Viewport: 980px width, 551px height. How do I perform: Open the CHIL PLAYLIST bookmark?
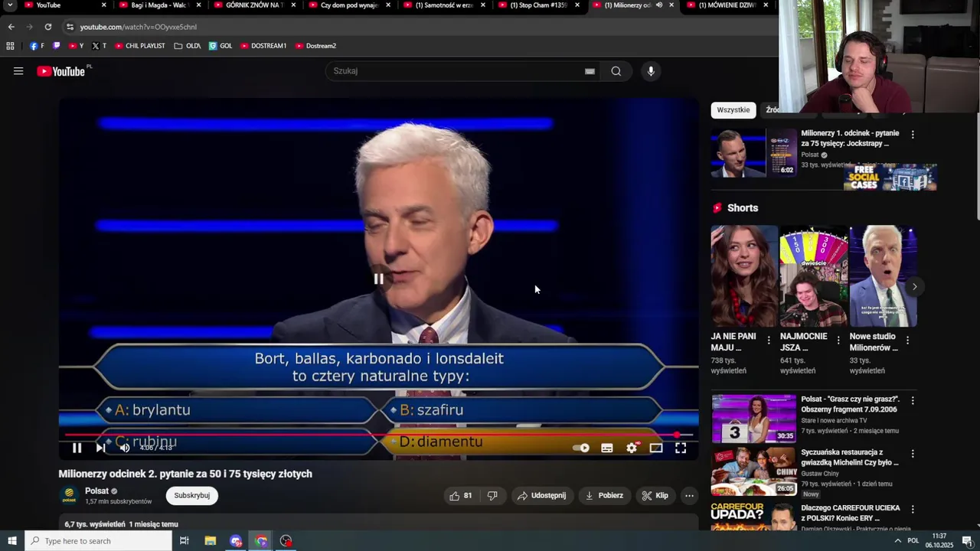(x=140, y=46)
